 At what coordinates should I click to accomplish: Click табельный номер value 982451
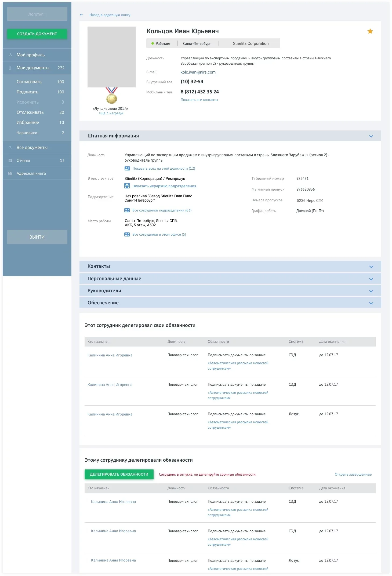pos(302,179)
